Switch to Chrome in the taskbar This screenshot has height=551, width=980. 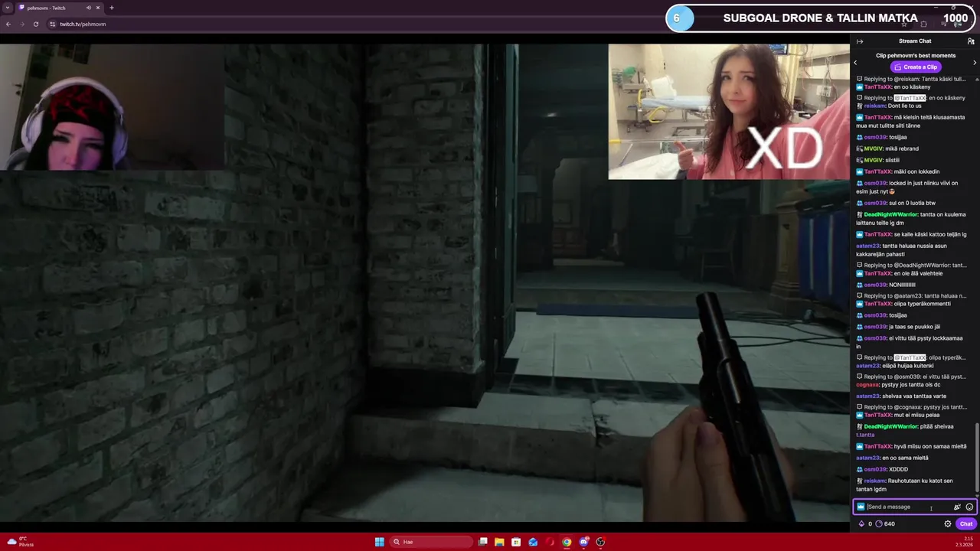pyautogui.click(x=567, y=542)
